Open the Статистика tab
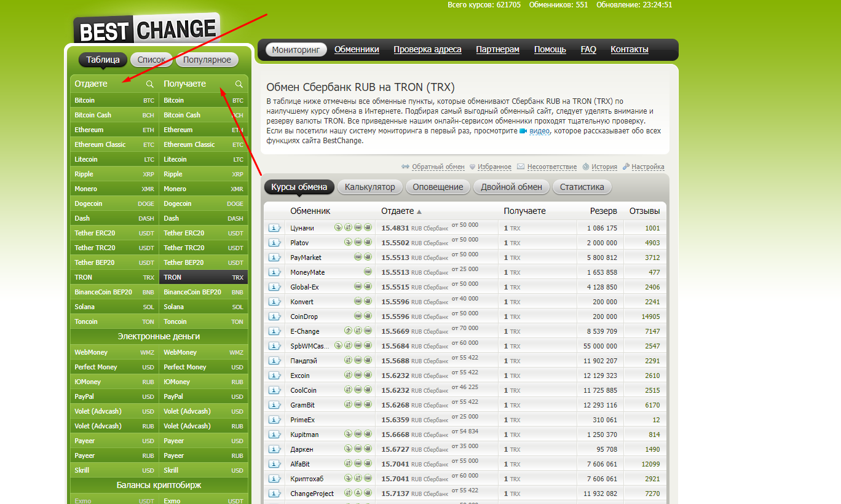Image resolution: width=841 pixels, height=504 pixels. click(582, 187)
